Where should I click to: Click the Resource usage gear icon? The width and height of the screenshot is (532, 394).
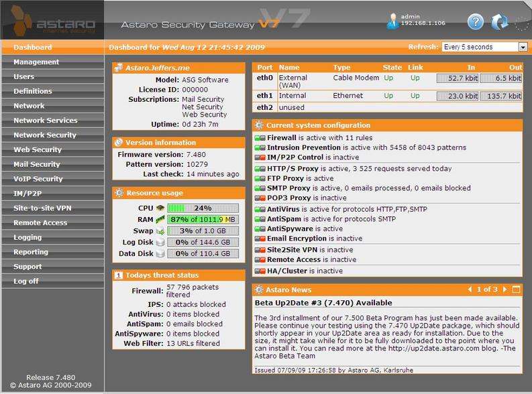coord(119,193)
